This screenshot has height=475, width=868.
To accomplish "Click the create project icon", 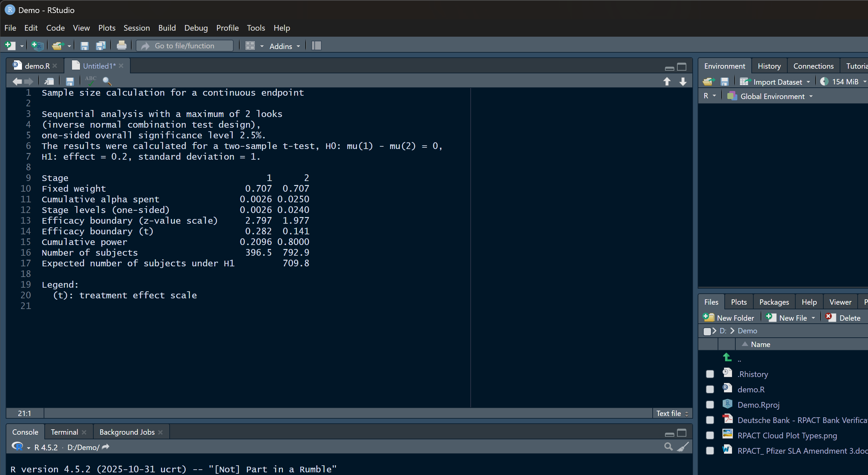I will 37,45.
